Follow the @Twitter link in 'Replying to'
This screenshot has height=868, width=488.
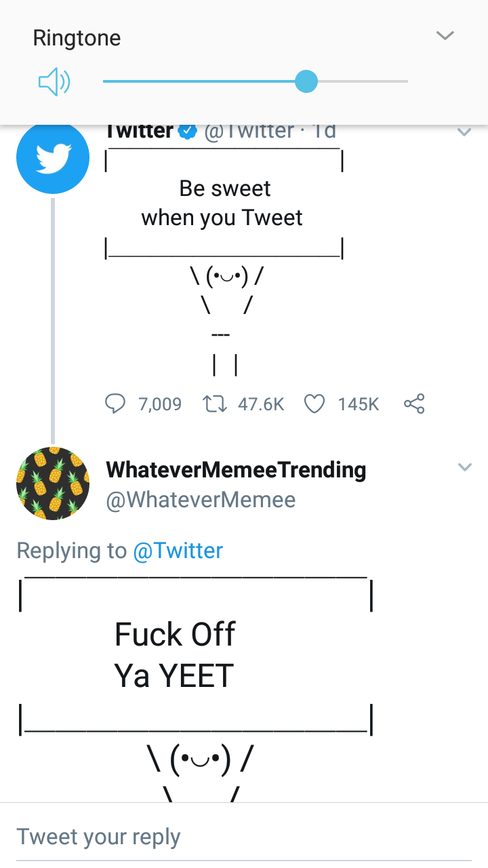point(178,550)
